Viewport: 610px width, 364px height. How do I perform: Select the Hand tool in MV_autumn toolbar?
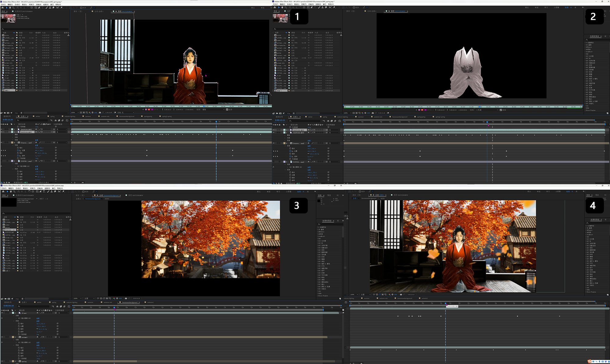click(11, 191)
